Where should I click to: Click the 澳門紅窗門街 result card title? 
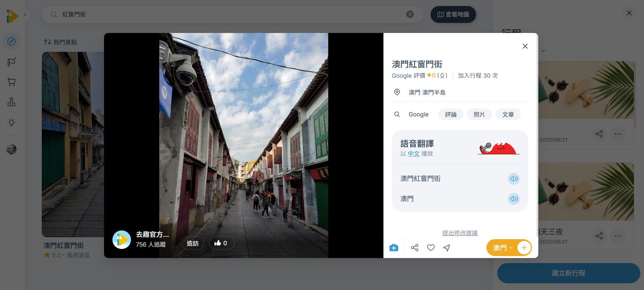point(64,246)
